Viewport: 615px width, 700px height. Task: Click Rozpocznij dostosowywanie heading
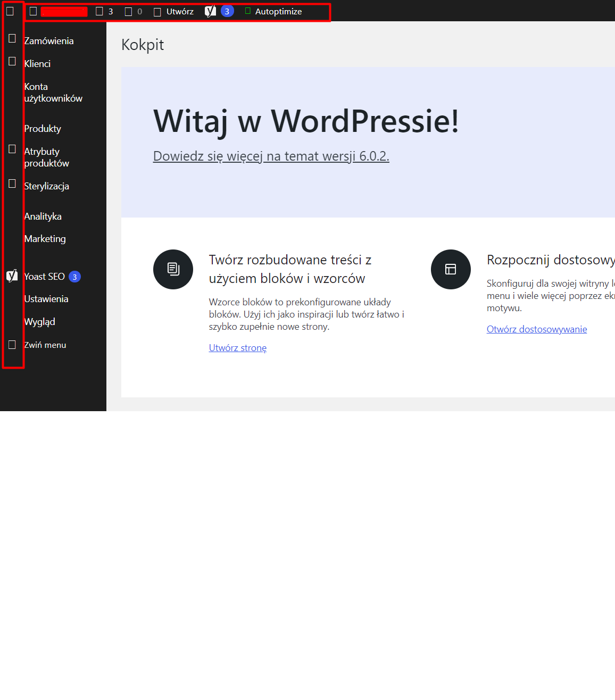coord(551,260)
